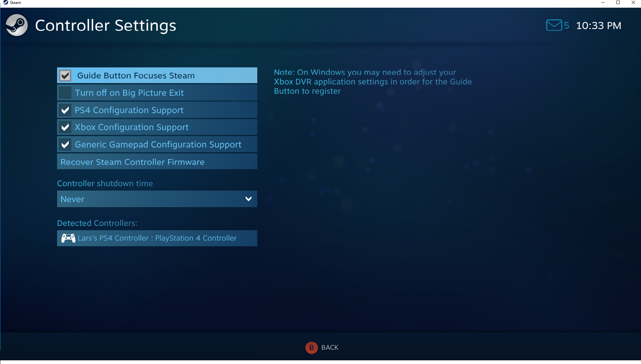This screenshot has height=364, width=641.
Task: Select detected PlayStation 4 Controller entry
Action: 157,238
